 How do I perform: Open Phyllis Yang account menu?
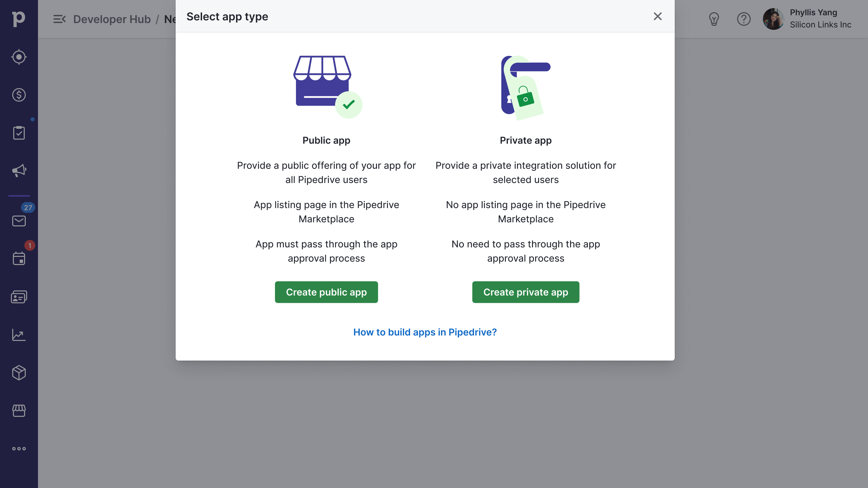click(x=807, y=19)
